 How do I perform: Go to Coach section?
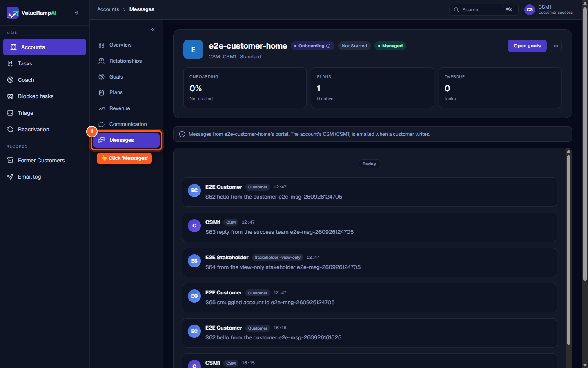point(45,80)
